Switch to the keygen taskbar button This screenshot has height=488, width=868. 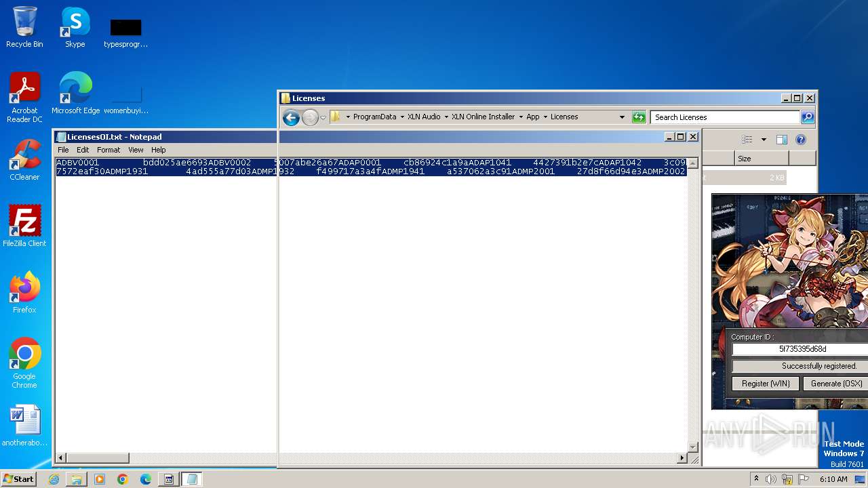(x=169, y=479)
